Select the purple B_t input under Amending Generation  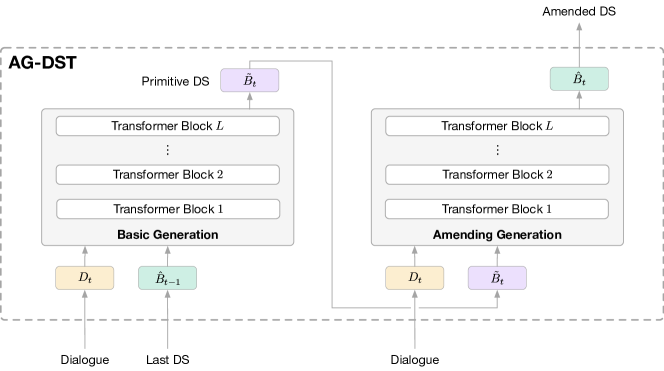tap(497, 278)
